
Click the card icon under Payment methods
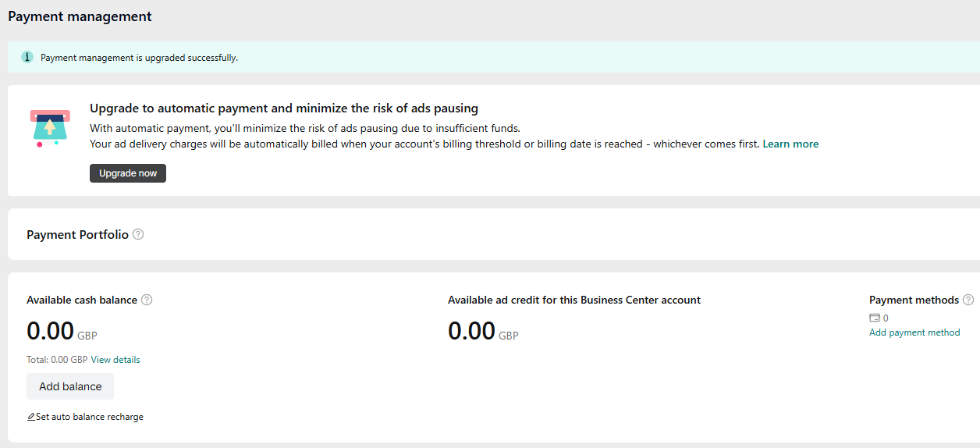[x=875, y=318]
